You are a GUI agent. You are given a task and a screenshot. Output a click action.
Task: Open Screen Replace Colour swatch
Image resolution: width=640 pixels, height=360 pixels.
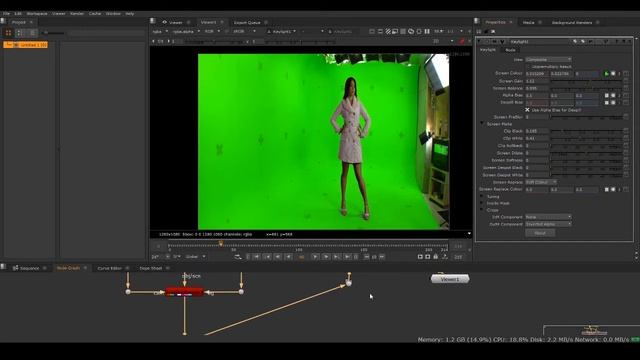[x=607, y=190]
